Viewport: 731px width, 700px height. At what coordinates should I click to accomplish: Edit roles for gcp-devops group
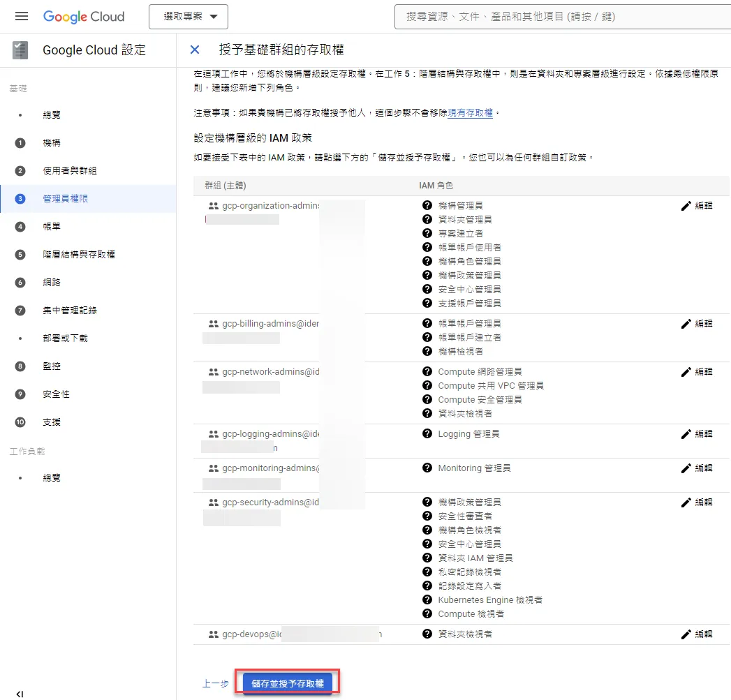point(697,634)
